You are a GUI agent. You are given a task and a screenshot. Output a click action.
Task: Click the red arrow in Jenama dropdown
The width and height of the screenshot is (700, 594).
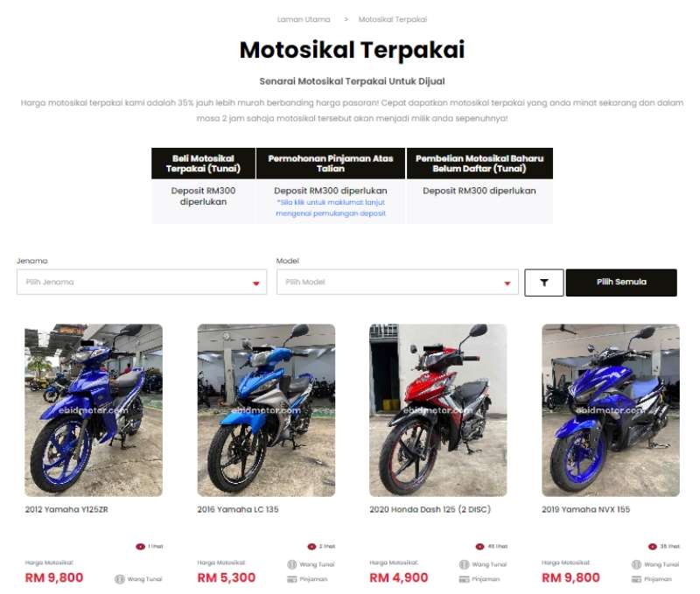(255, 283)
